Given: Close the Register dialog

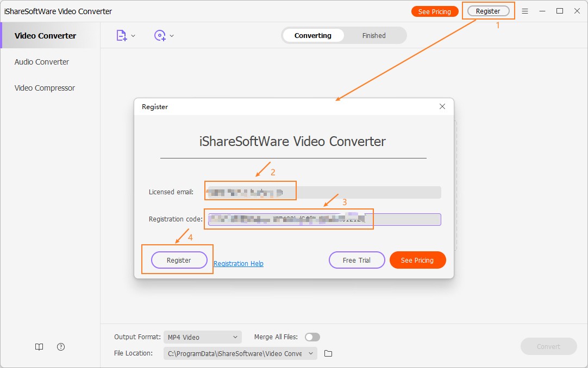Looking at the screenshot, I should (x=442, y=107).
